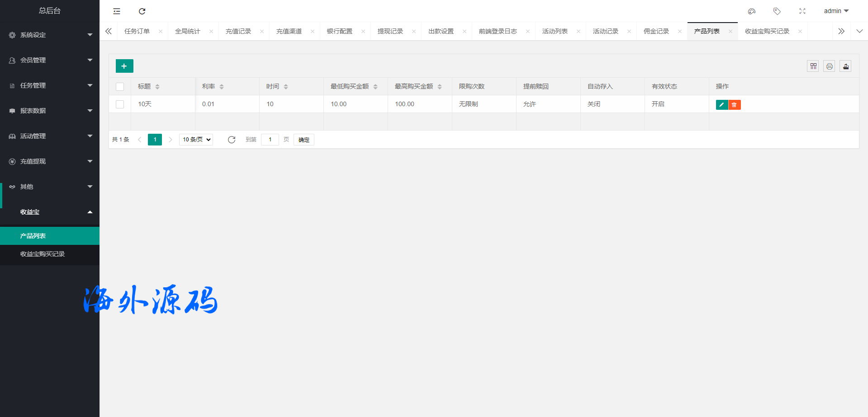This screenshot has height=417, width=868.
Task: Switch to the 充值记录 tab
Action: (x=238, y=31)
